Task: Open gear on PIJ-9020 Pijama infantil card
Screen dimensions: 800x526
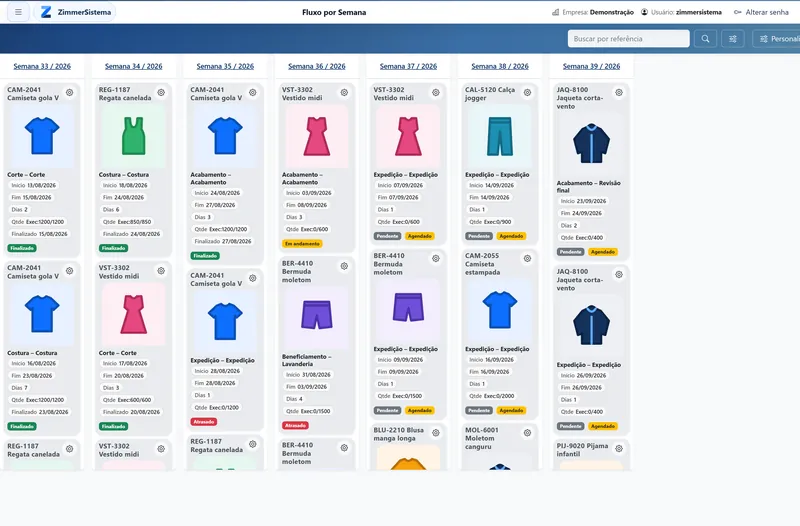Action: (619, 448)
